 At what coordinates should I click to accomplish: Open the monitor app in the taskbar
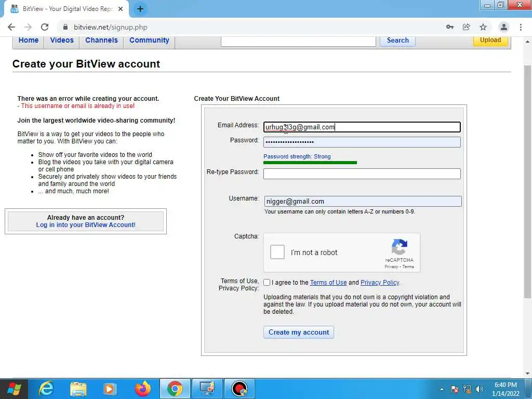tap(207, 389)
